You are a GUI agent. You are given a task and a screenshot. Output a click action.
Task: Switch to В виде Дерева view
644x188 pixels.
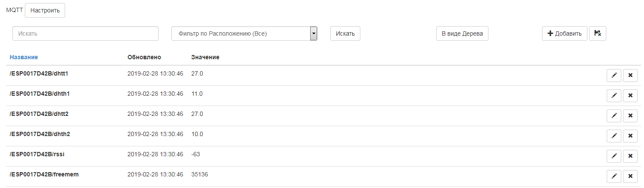[x=462, y=33]
